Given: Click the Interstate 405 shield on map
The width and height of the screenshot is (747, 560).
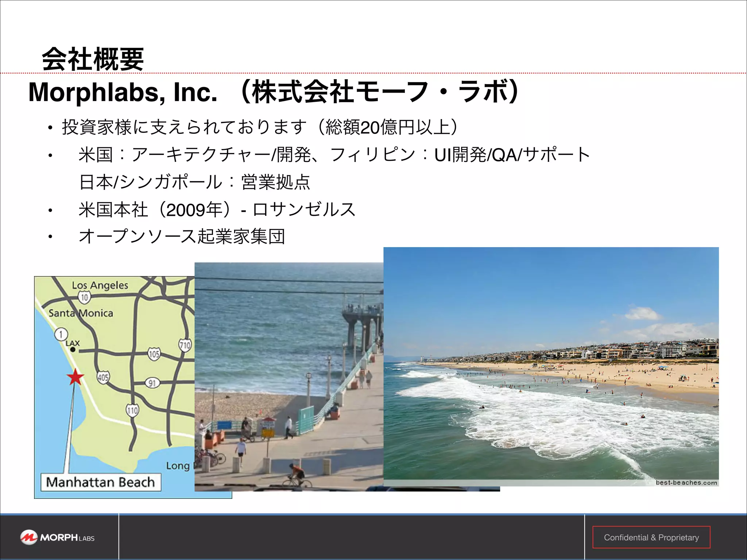Looking at the screenshot, I should click(103, 377).
